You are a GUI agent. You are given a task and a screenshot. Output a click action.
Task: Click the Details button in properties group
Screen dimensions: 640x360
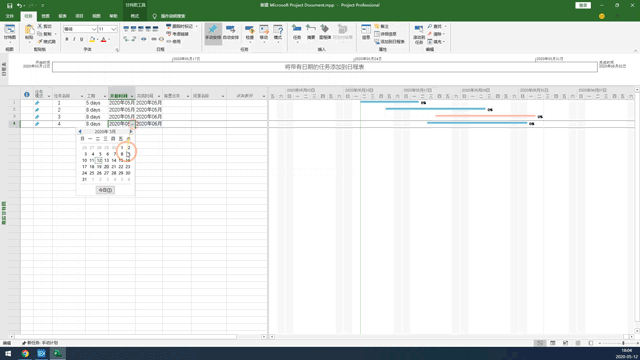[385, 34]
